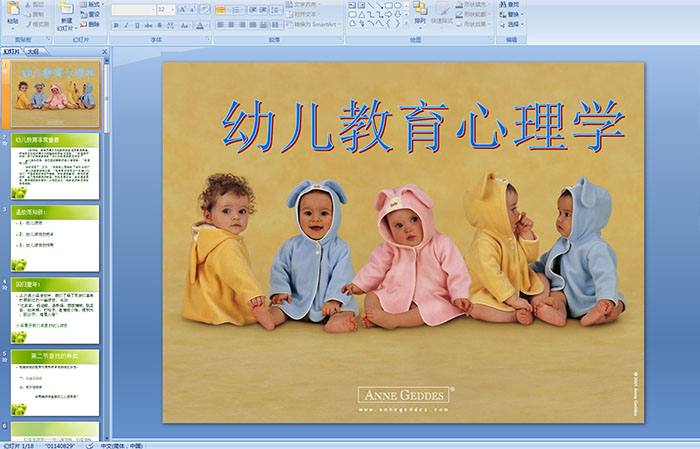Screen dimensions: 700x449
Task: Select slide 2 thumbnail 幼儿教育非常重要
Action: [x=55, y=166]
